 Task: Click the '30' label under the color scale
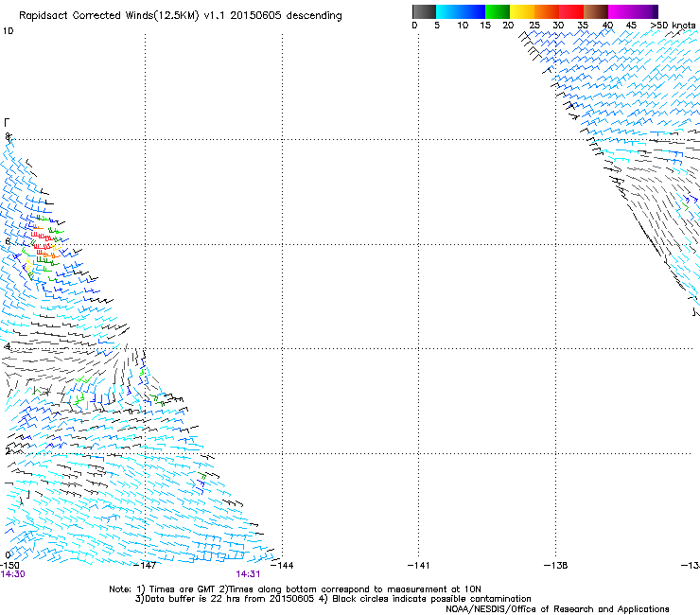click(558, 26)
